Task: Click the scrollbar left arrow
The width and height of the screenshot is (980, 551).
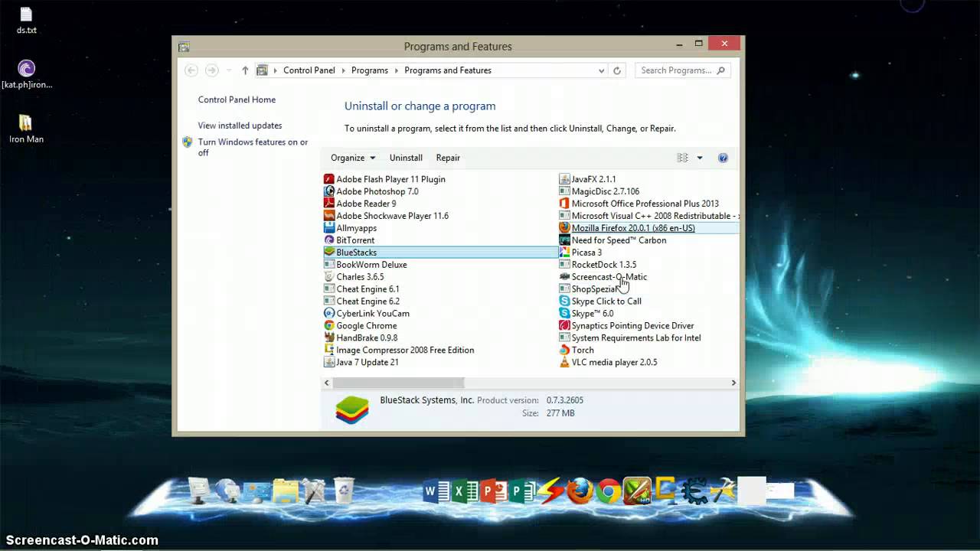Action: pos(327,383)
